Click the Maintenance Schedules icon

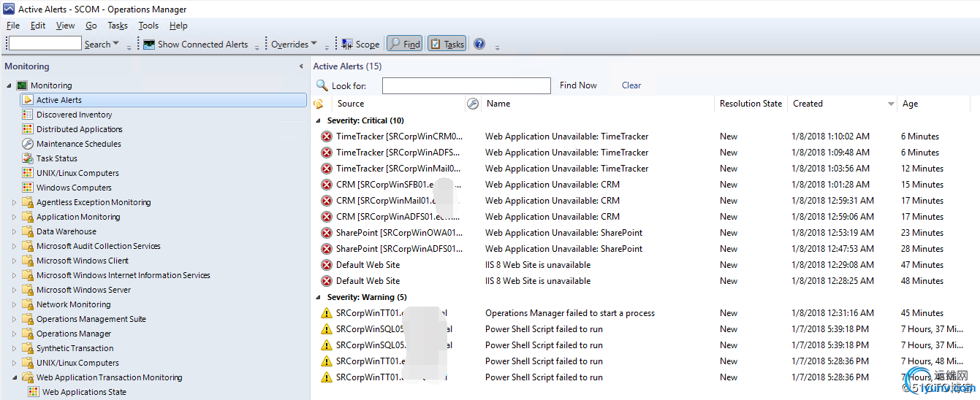point(28,144)
